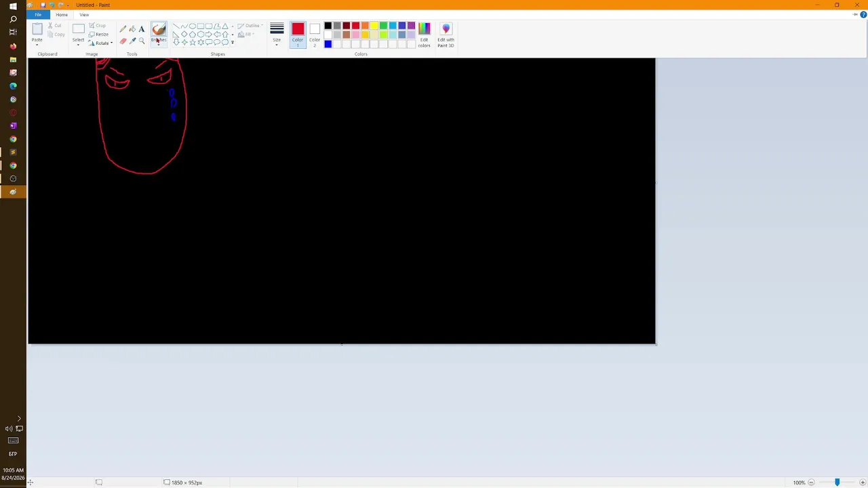
Task: Select the Pencil tool
Action: click(123, 29)
